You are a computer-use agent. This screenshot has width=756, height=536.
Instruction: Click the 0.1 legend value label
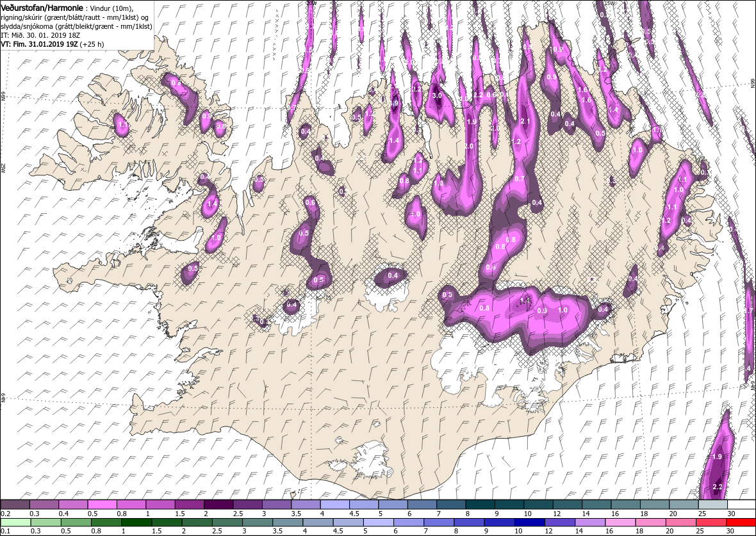(x=6, y=531)
